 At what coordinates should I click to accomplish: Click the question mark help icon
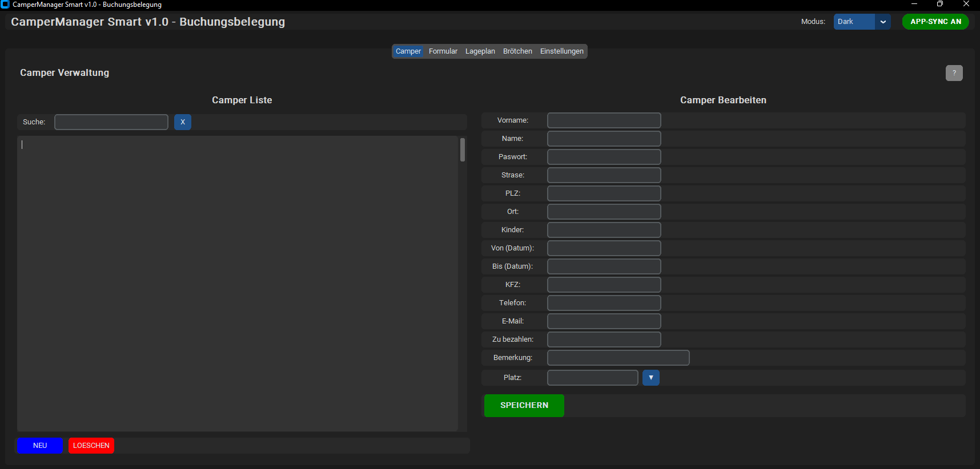954,73
